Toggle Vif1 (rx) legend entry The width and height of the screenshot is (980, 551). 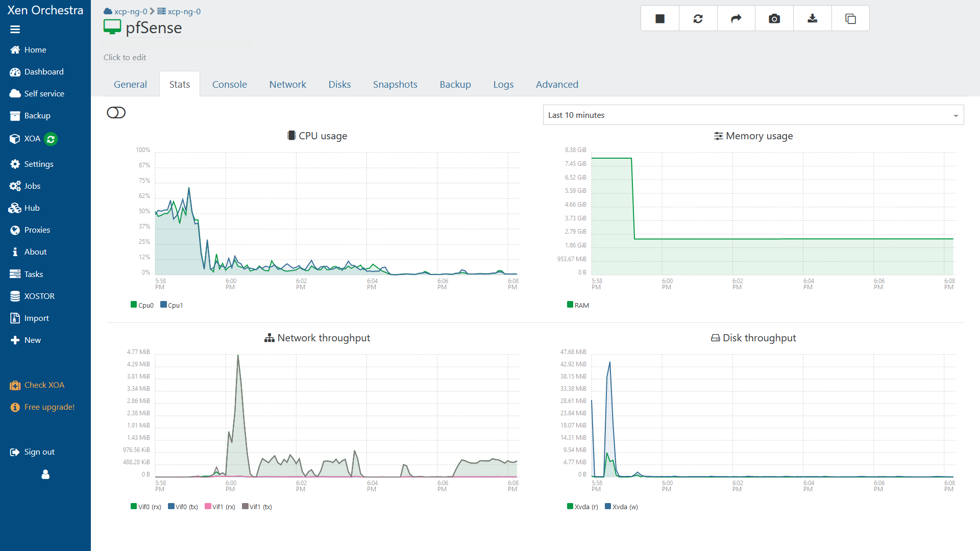(220, 507)
